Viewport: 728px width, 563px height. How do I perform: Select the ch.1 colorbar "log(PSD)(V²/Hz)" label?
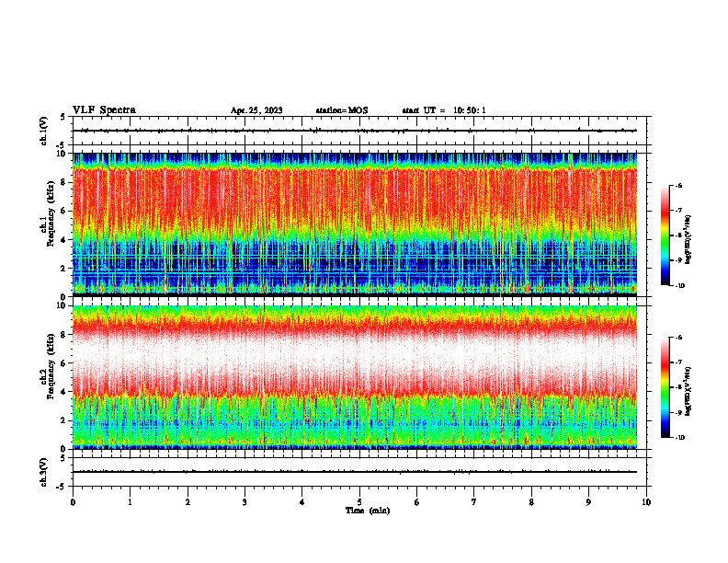point(688,240)
